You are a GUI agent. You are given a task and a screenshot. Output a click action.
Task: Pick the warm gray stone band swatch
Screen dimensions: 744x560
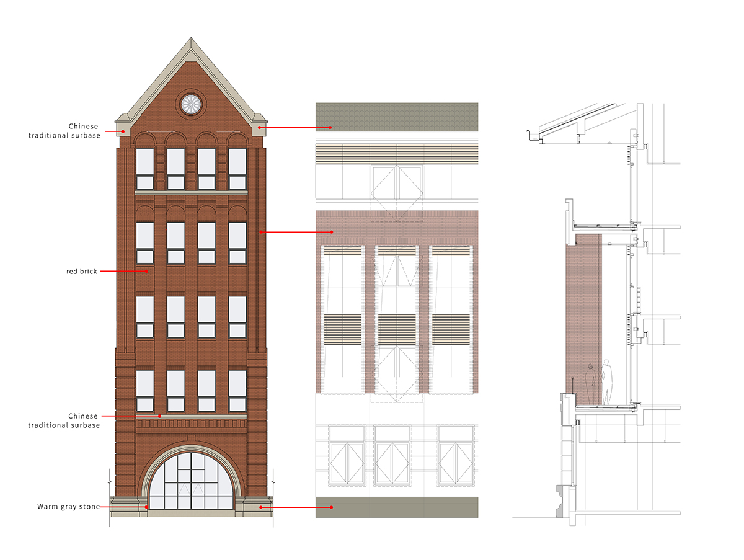point(397,507)
